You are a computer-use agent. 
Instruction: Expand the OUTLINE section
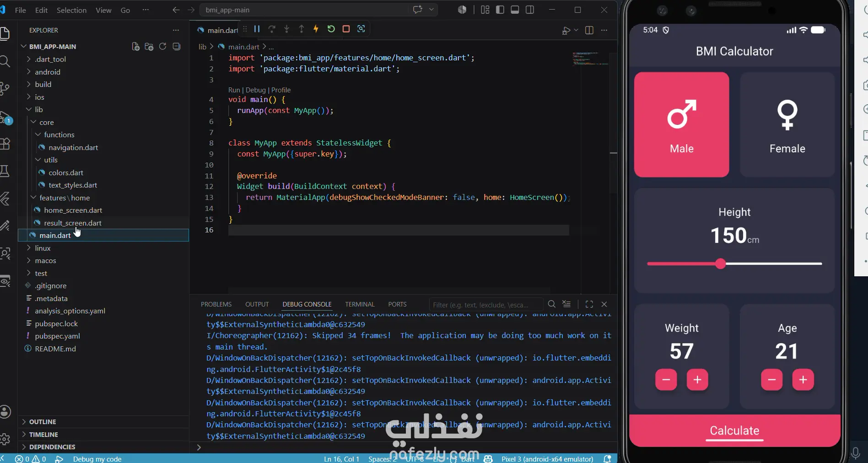(43, 422)
